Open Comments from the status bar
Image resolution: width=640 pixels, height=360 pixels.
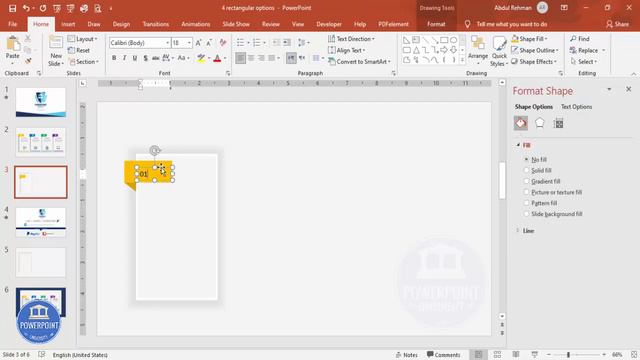pyautogui.click(x=443, y=355)
